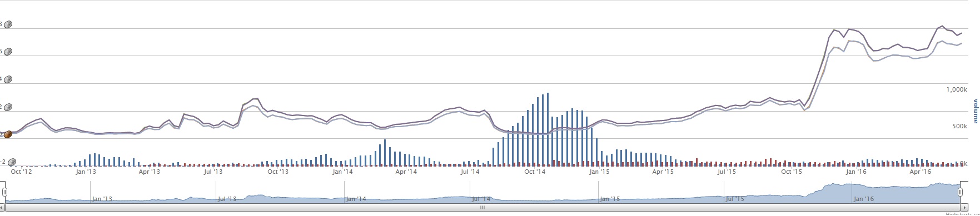Viewport: 980px width, 216px height.
Task: Click the 1,000k volume axis label
Action: [957, 89]
